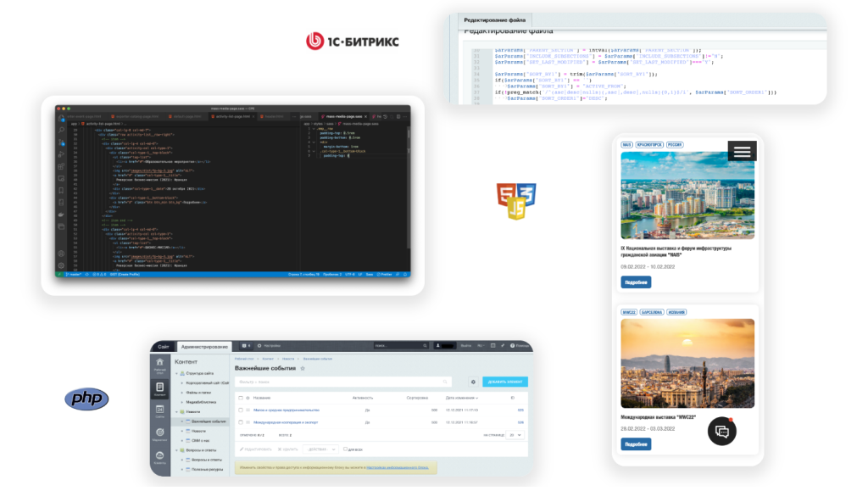Screen dimensions: 868x491
Task: Open Source Control in VS Code activity bar
Action: [x=60, y=143]
